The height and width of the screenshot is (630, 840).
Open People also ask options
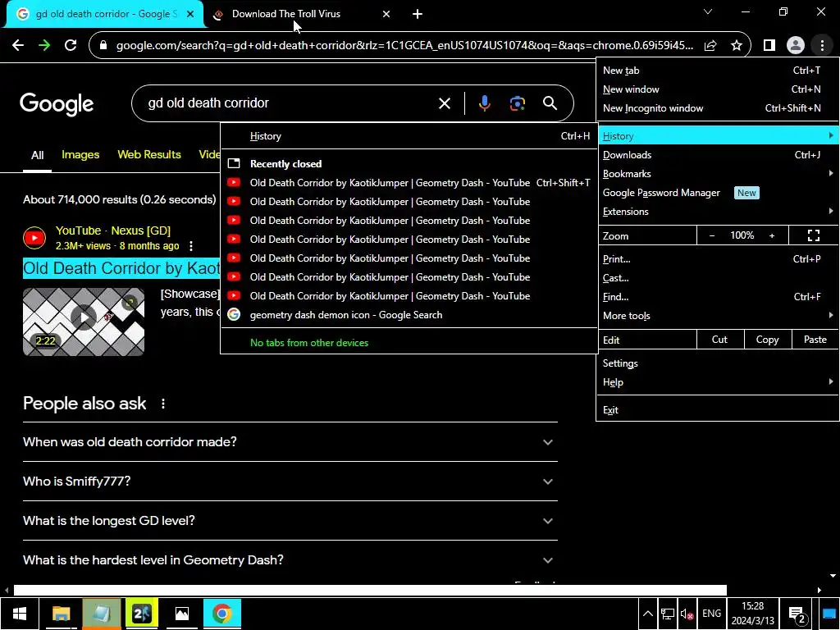pyautogui.click(x=163, y=404)
